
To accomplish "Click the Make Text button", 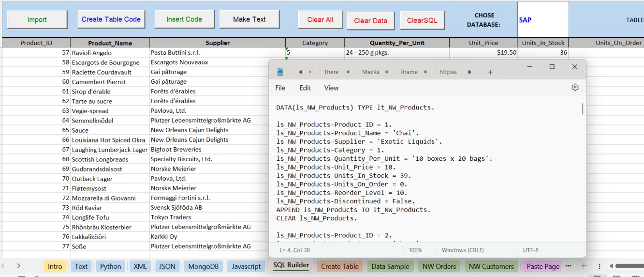I will pyautogui.click(x=249, y=19).
